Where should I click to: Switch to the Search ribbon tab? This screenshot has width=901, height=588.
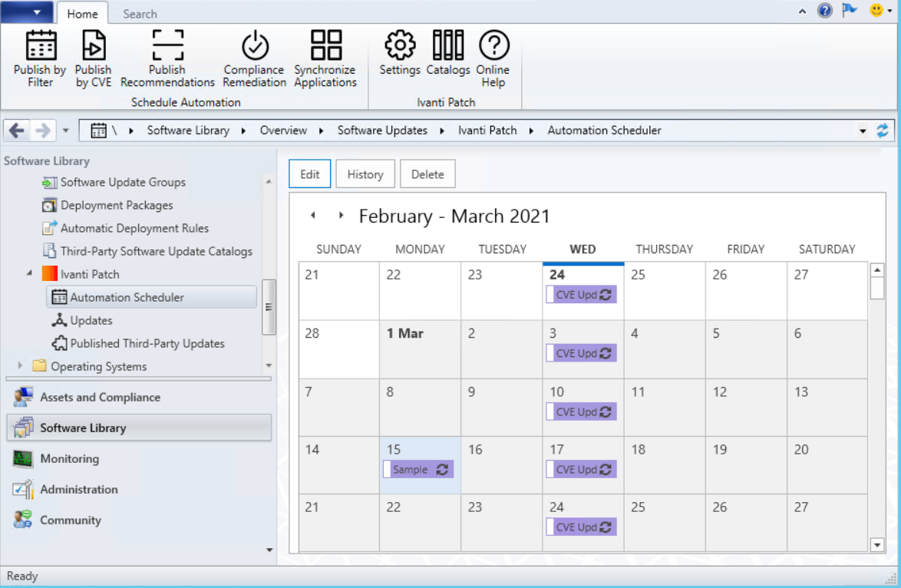140,14
